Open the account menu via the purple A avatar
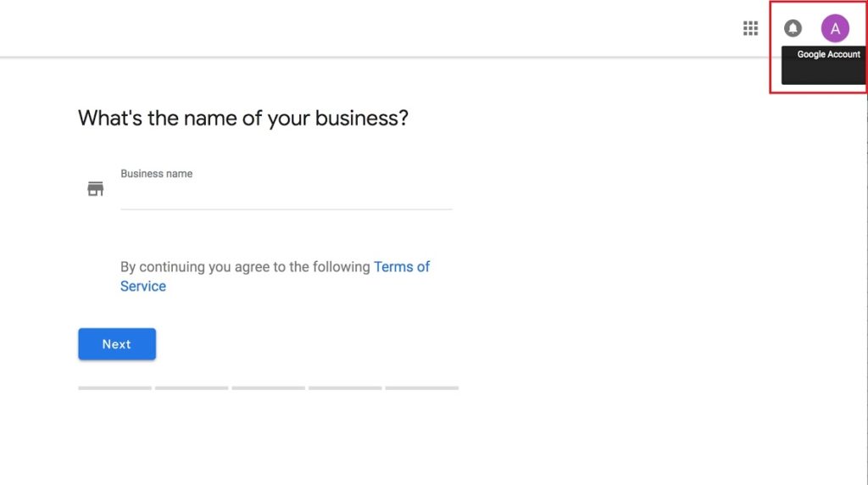Screen dimensions: 868x485 pos(835,28)
